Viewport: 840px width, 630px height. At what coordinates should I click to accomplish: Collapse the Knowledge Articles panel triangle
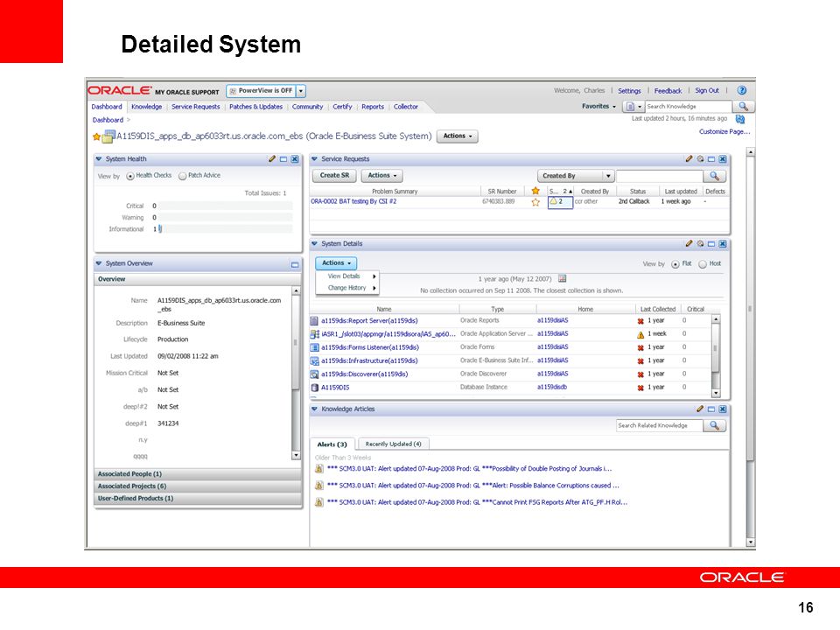[x=314, y=409]
